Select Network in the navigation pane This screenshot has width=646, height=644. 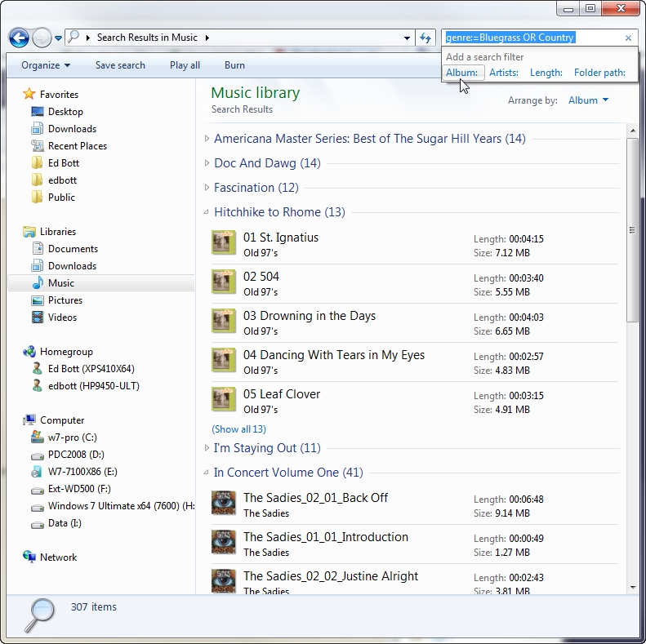58,557
